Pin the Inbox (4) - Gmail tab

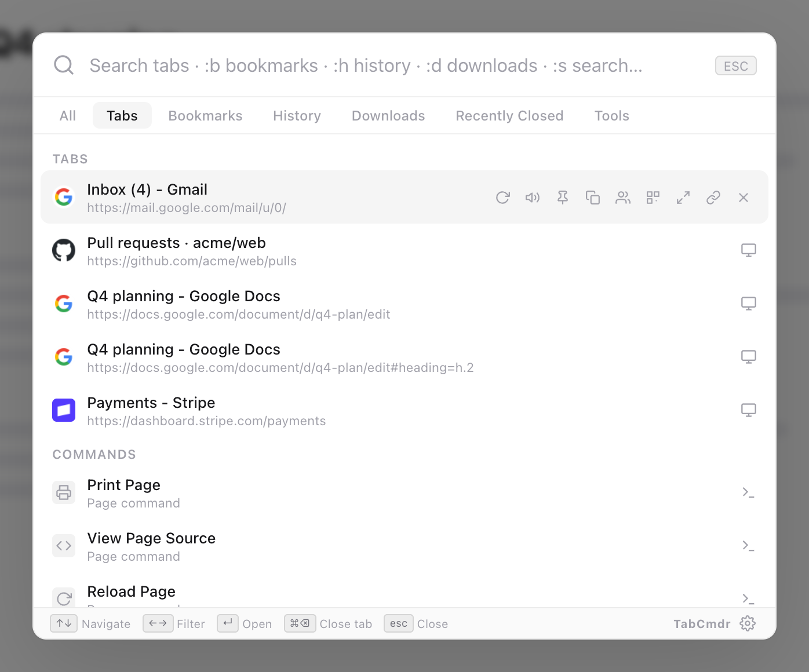tap(563, 198)
